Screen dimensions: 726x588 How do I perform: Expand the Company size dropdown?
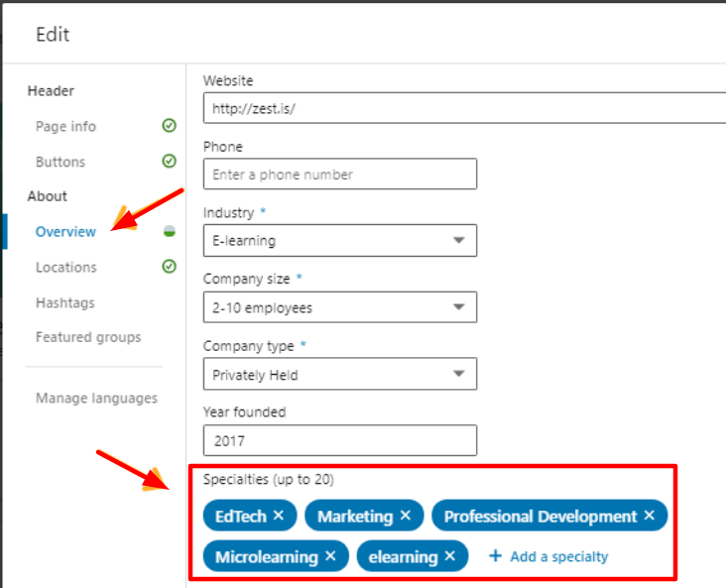coord(340,307)
